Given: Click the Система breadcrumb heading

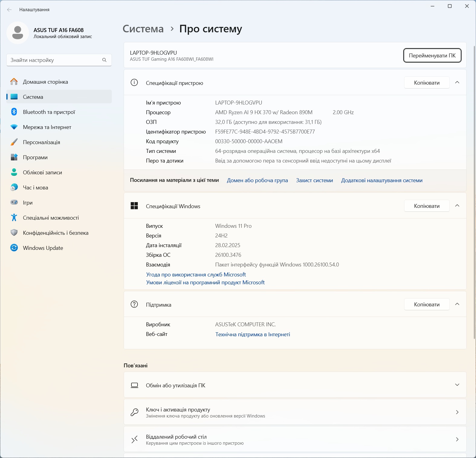Looking at the screenshot, I should (143, 29).
